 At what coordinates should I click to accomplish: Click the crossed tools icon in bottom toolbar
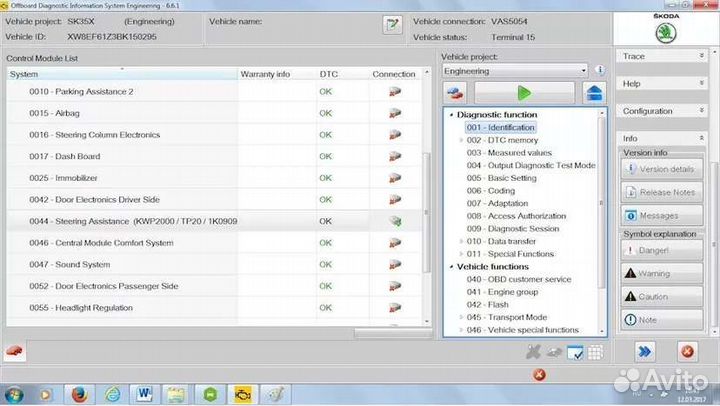[534, 352]
